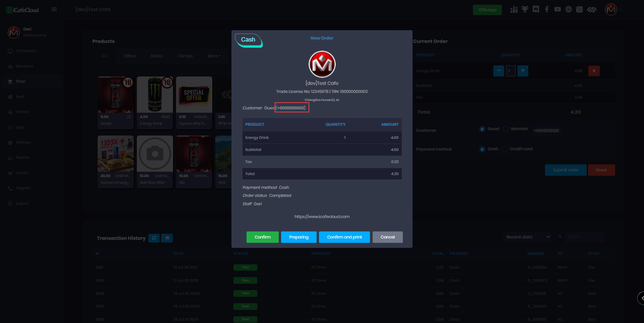Click the search magnifier in Transaction History
Screen dimensions: 644x323
[x=560, y=236]
